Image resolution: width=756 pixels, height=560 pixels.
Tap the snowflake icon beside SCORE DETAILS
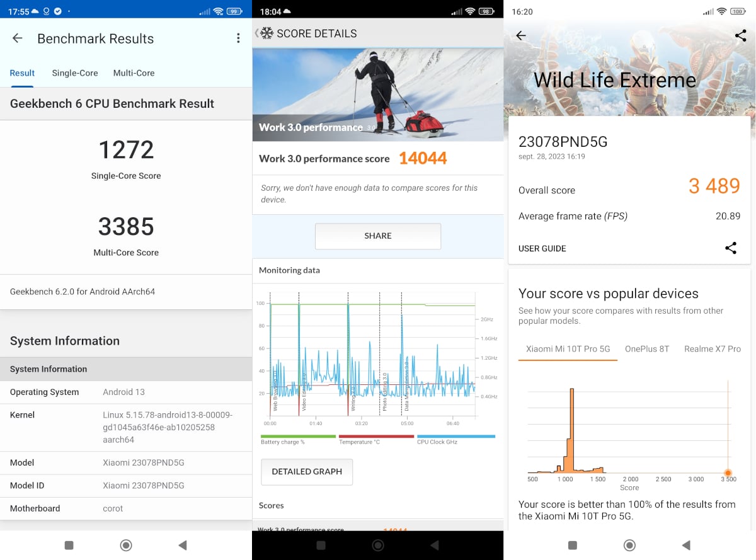(267, 33)
